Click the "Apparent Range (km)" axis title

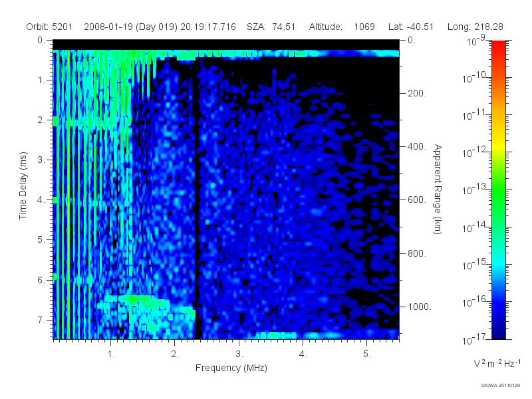[438, 189]
